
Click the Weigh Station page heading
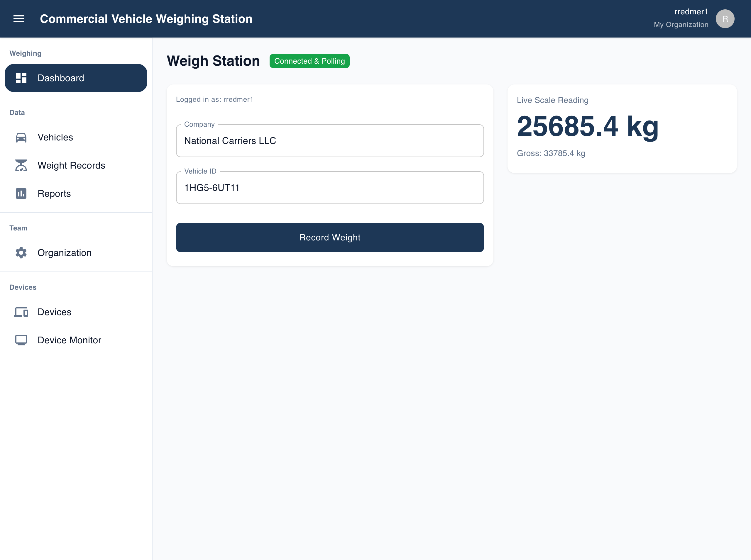pos(213,61)
